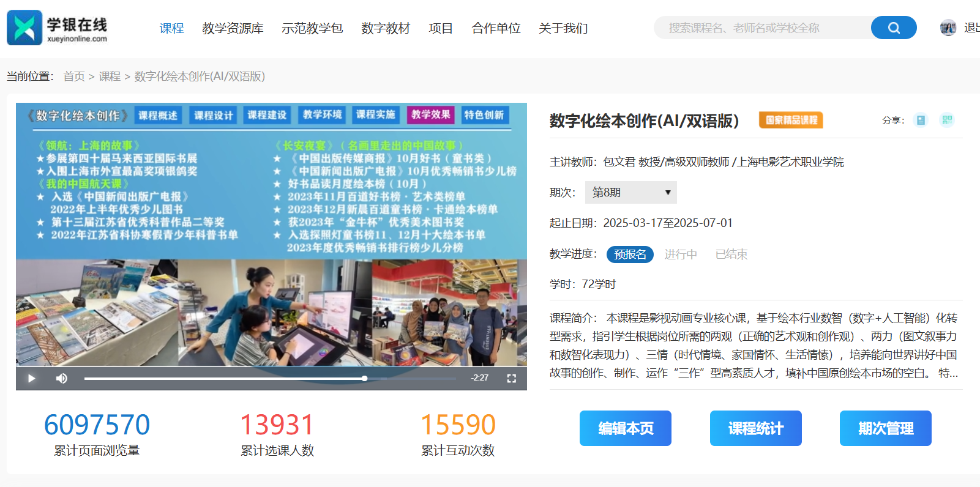Select the 进行中 progress status
Viewport: 980px width, 487px height.
681,254
